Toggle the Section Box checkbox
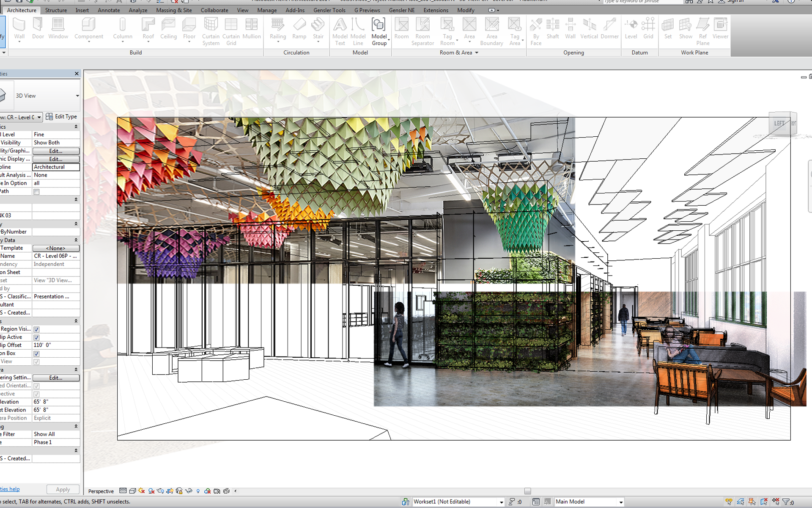The width and height of the screenshot is (812, 508). [36, 353]
